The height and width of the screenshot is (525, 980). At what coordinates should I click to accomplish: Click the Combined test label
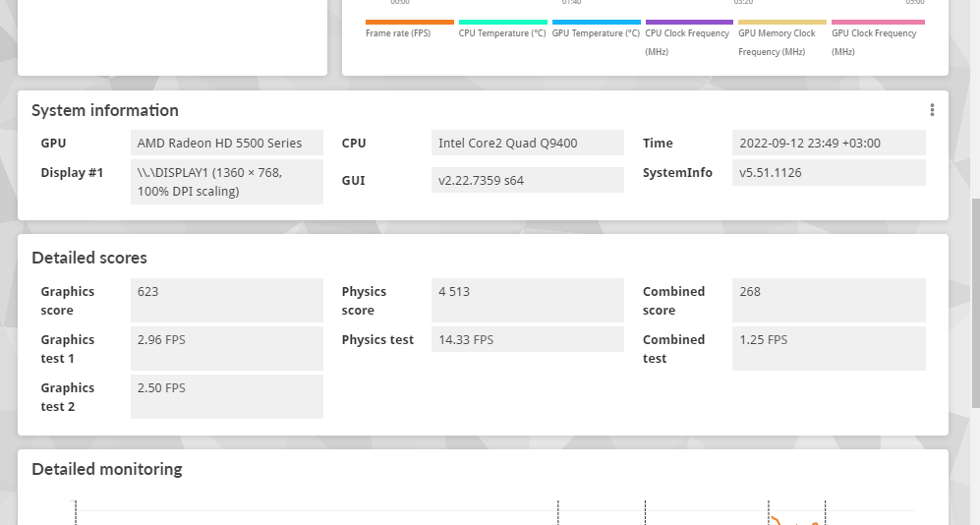[x=673, y=349]
